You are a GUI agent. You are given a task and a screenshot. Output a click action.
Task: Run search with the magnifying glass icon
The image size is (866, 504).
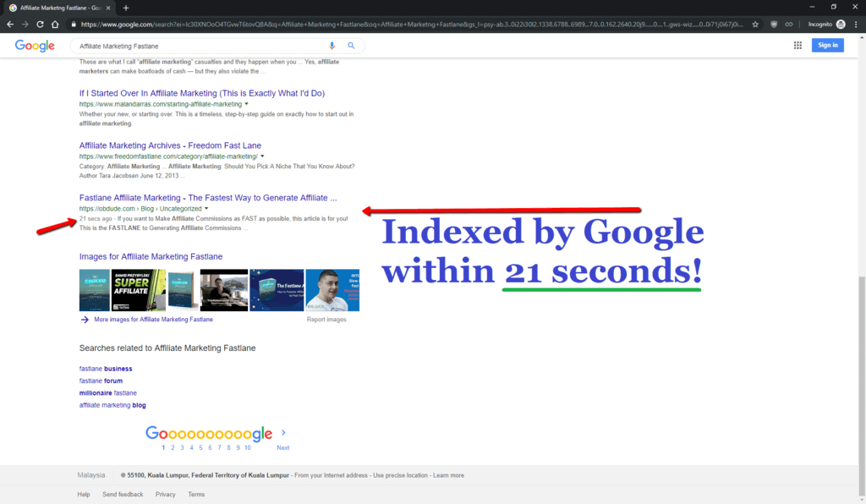(x=351, y=46)
